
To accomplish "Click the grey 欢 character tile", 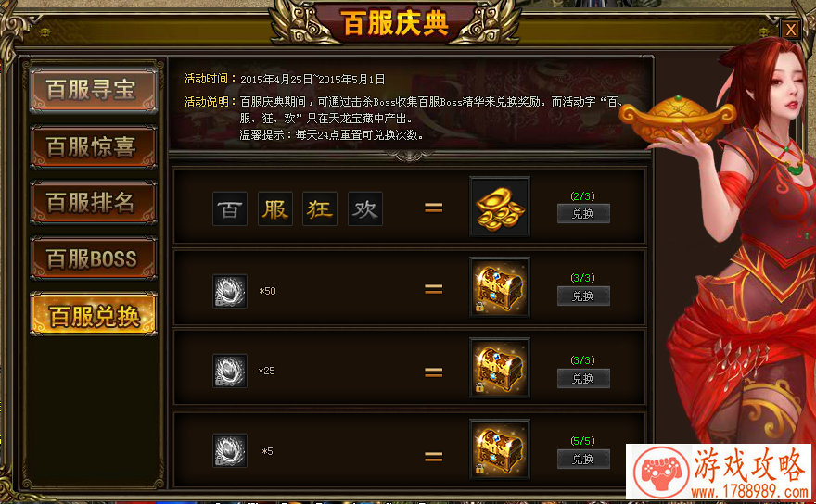I will pyautogui.click(x=364, y=209).
